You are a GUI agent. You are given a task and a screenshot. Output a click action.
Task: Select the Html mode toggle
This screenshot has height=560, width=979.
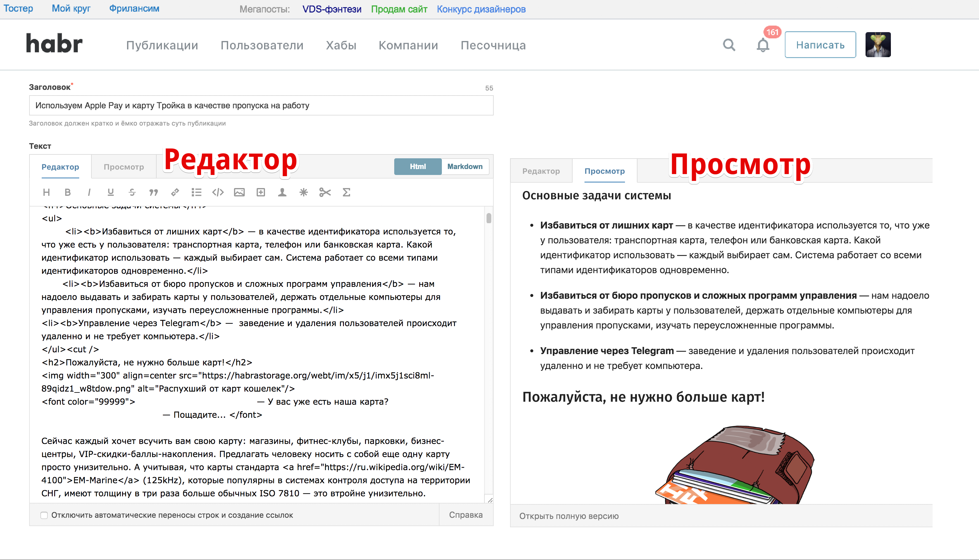click(417, 166)
